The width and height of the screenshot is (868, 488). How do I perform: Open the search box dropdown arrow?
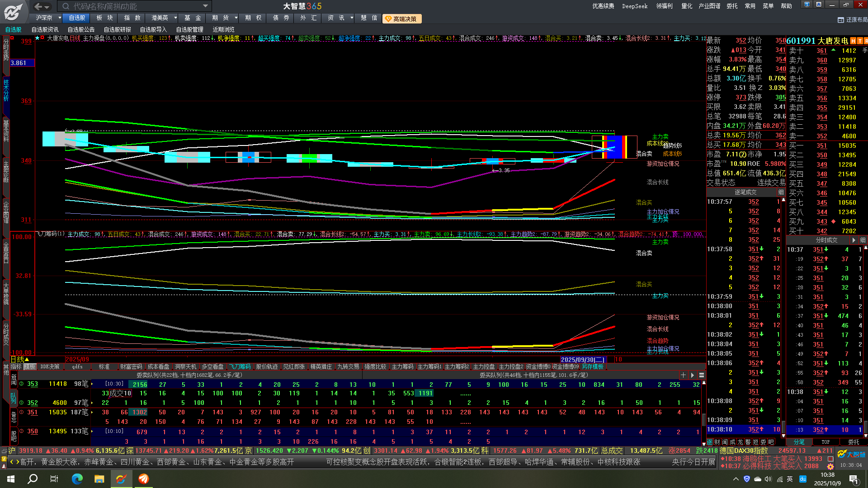pyautogui.click(x=205, y=6)
